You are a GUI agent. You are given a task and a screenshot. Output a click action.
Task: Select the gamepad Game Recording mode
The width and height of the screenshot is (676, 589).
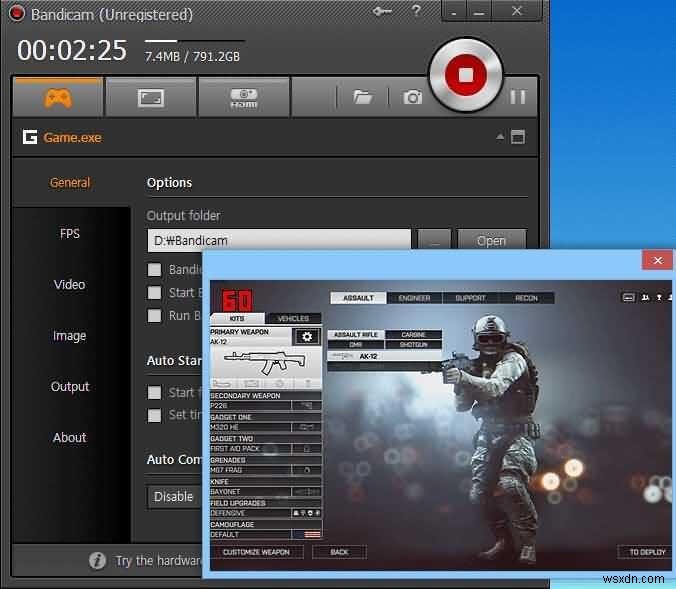point(58,97)
